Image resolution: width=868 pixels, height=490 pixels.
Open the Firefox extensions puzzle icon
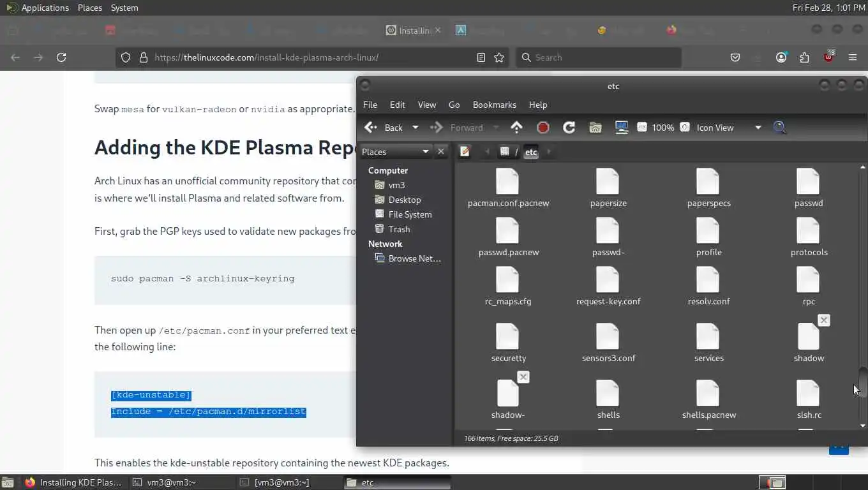pyautogui.click(x=804, y=57)
